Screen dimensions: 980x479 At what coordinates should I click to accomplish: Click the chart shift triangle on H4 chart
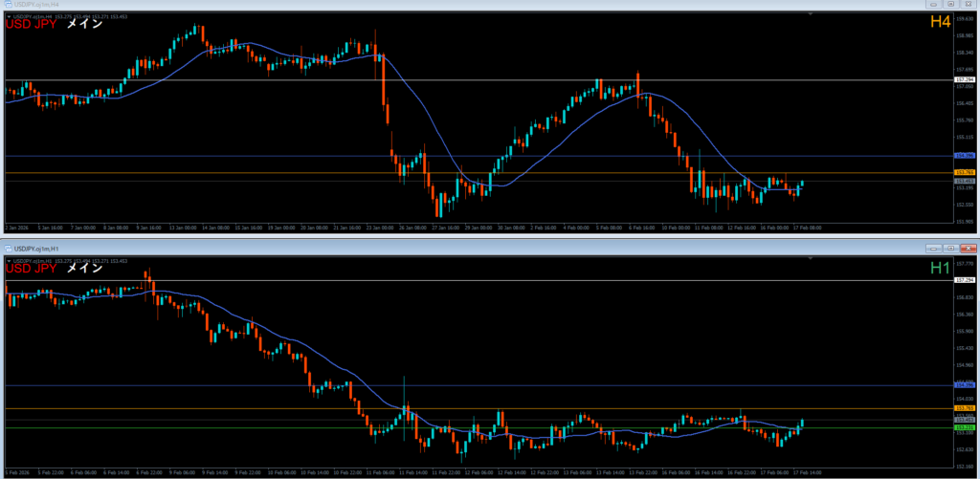810,14
